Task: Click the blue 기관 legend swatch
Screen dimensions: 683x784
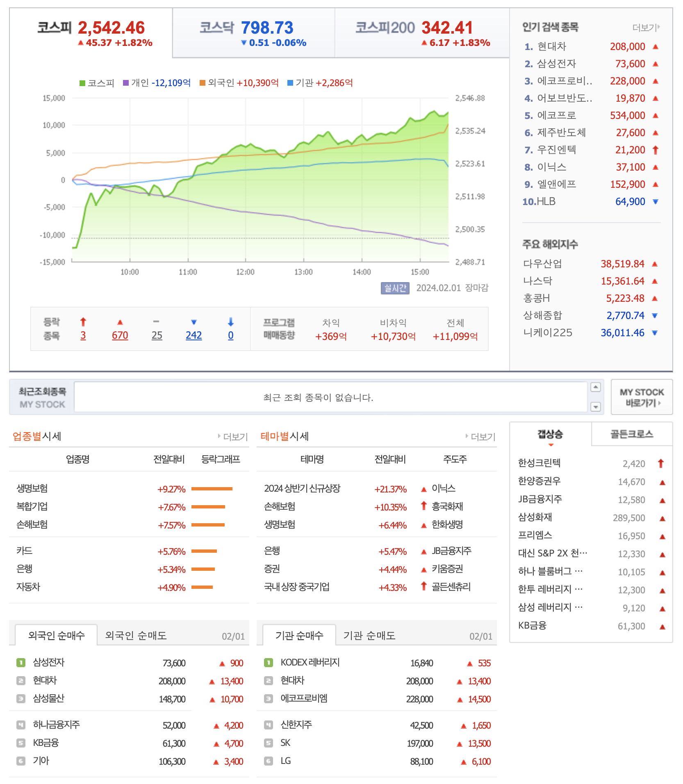Action: pos(290,83)
